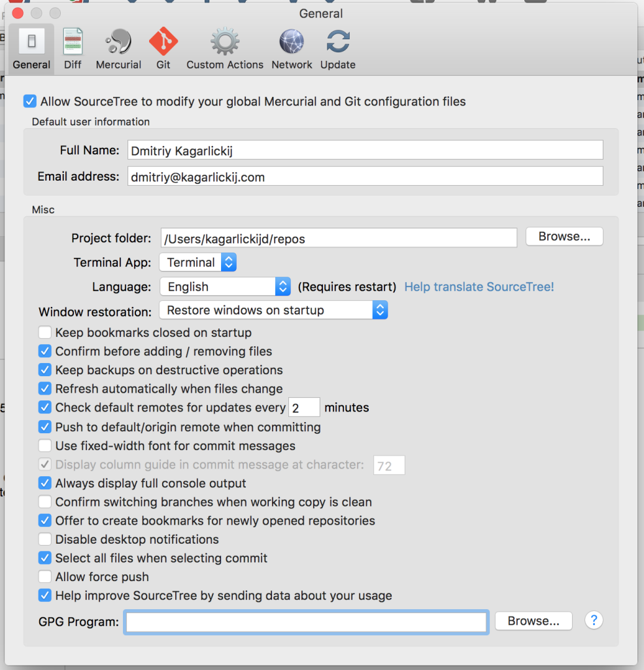The height and width of the screenshot is (670, 644).
Task: Click Browse button next to GPG Program
Action: coord(533,621)
